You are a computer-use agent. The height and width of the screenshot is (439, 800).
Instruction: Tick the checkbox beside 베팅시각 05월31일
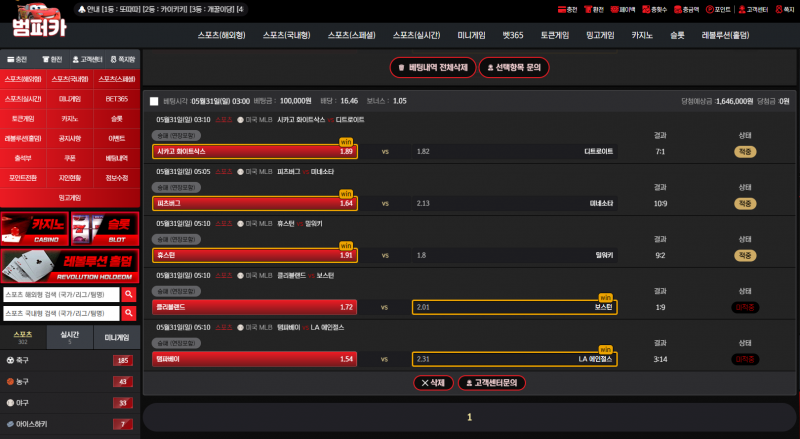(x=154, y=101)
